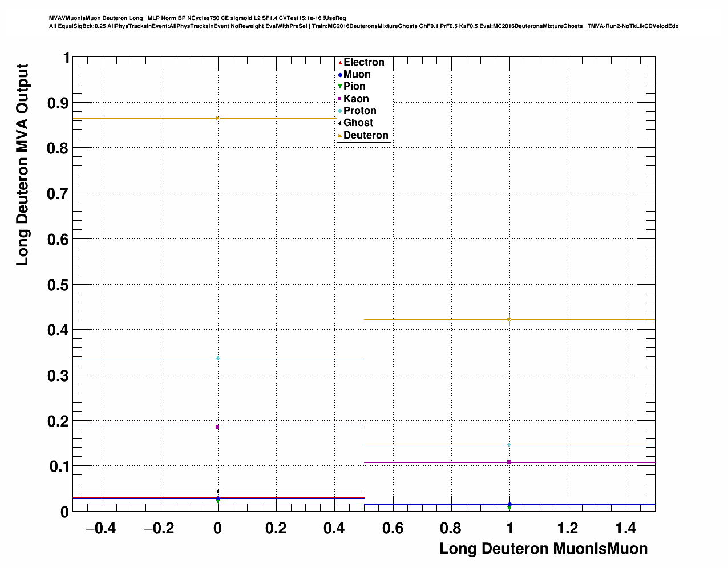Click the Ghost data point near 0.04

(217, 492)
